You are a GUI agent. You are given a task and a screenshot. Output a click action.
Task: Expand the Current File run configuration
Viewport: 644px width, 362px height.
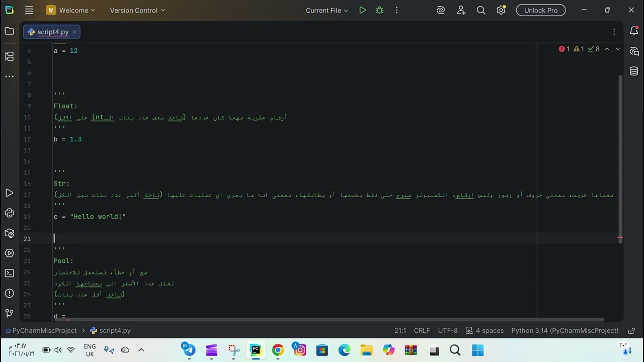point(327,10)
